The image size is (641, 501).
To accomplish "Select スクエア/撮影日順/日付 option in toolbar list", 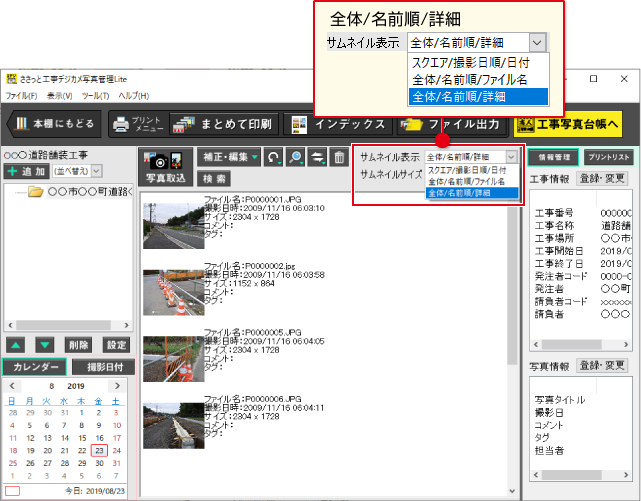I will [x=470, y=170].
